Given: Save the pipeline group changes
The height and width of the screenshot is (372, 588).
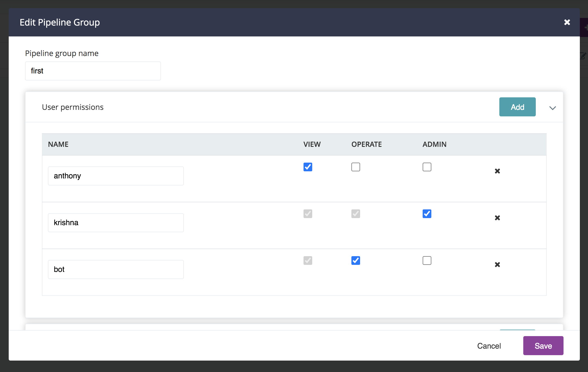Looking at the screenshot, I should pos(543,346).
